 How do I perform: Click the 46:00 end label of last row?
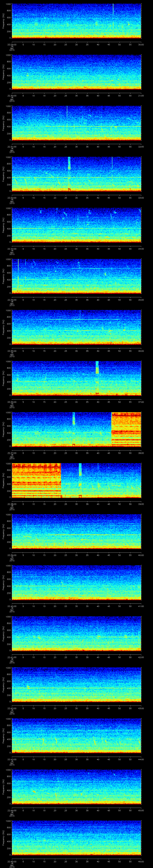pos(141,861)
